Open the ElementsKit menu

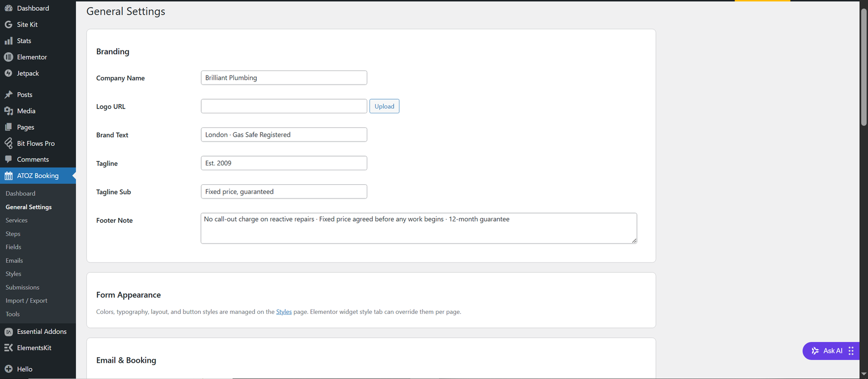click(38, 348)
